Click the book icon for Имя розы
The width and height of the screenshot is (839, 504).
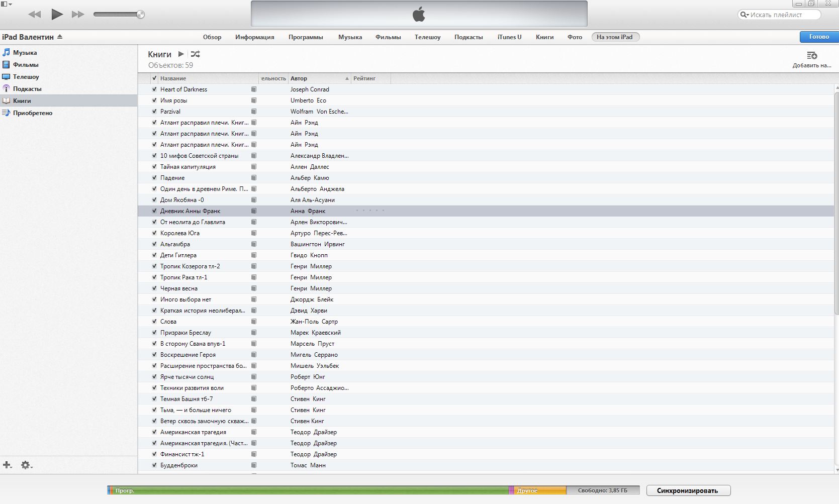point(254,100)
